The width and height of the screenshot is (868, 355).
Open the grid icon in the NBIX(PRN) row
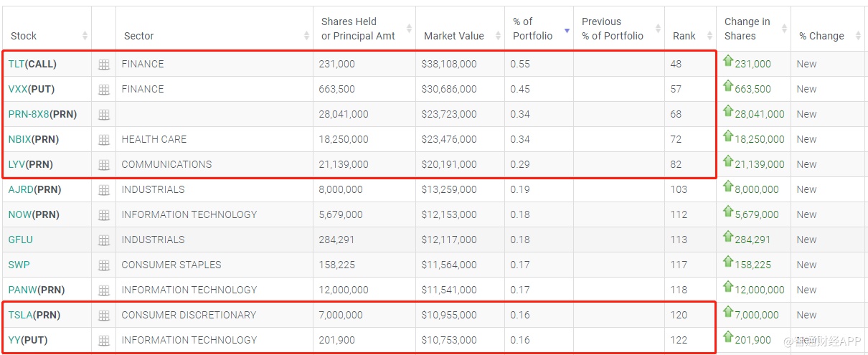coord(104,140)
